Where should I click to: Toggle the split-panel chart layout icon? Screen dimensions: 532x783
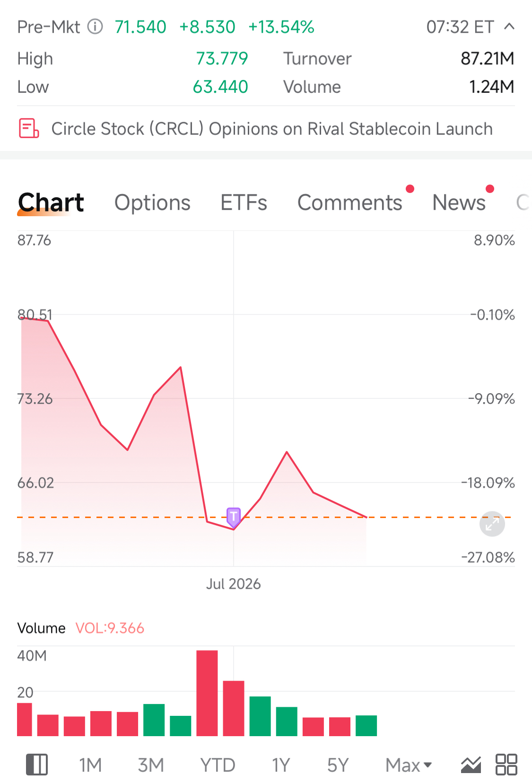pos(37,765)
